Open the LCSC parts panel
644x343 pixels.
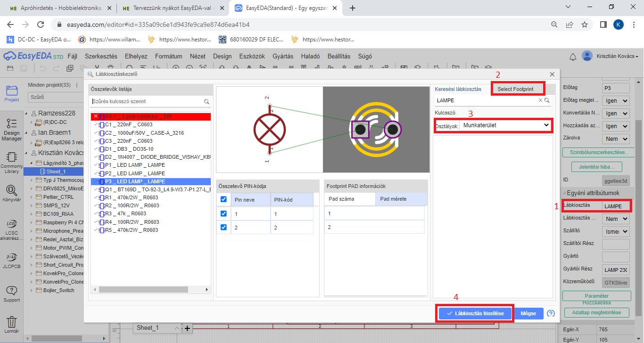tap(12, 229)
